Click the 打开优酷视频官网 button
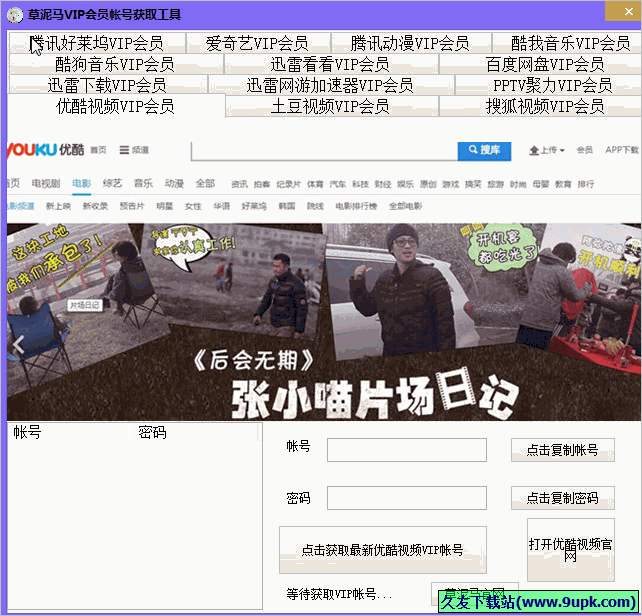 point(571,550)
